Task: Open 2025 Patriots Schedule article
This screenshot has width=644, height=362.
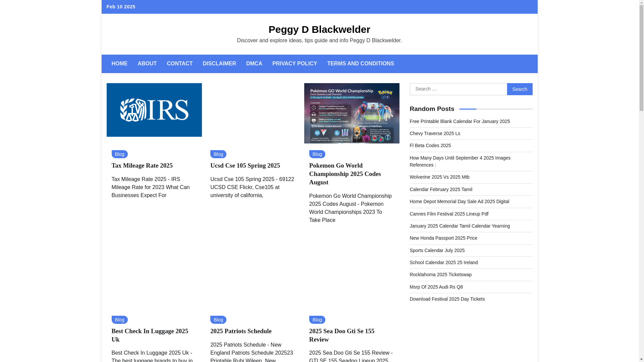Action: click(x=241, y=331)
